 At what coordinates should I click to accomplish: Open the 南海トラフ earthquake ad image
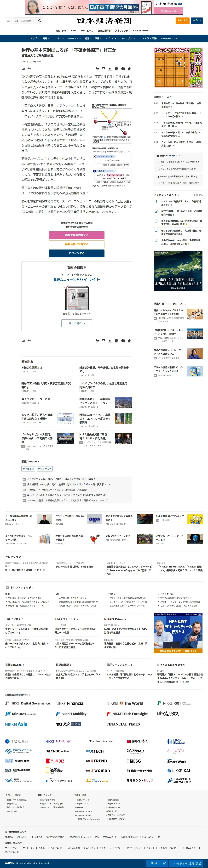(178, 271)
